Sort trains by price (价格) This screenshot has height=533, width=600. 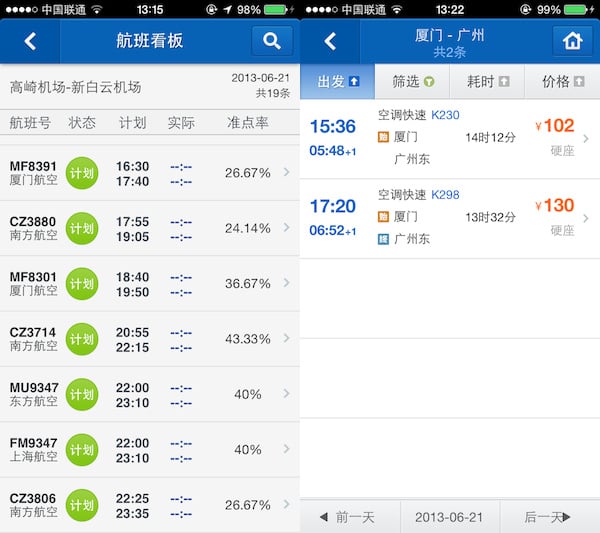tap(562, 81)
